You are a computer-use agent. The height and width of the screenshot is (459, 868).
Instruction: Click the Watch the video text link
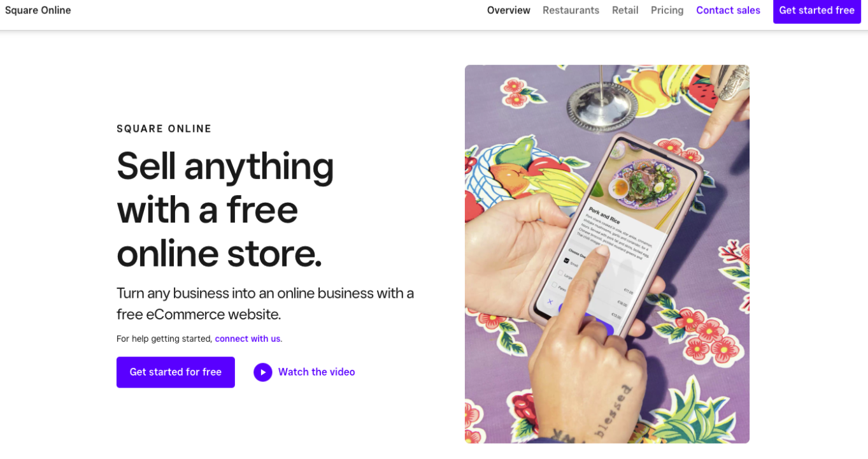point(317,372)
